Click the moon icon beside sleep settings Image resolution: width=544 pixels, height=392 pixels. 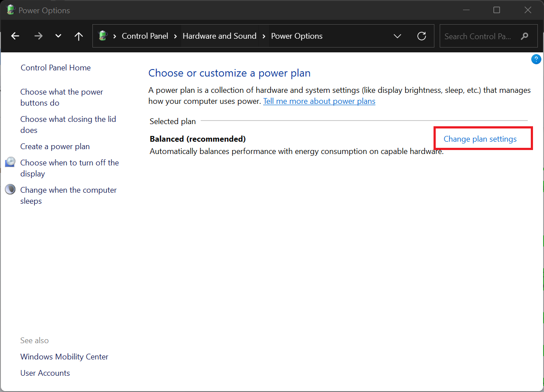[10, 190]
